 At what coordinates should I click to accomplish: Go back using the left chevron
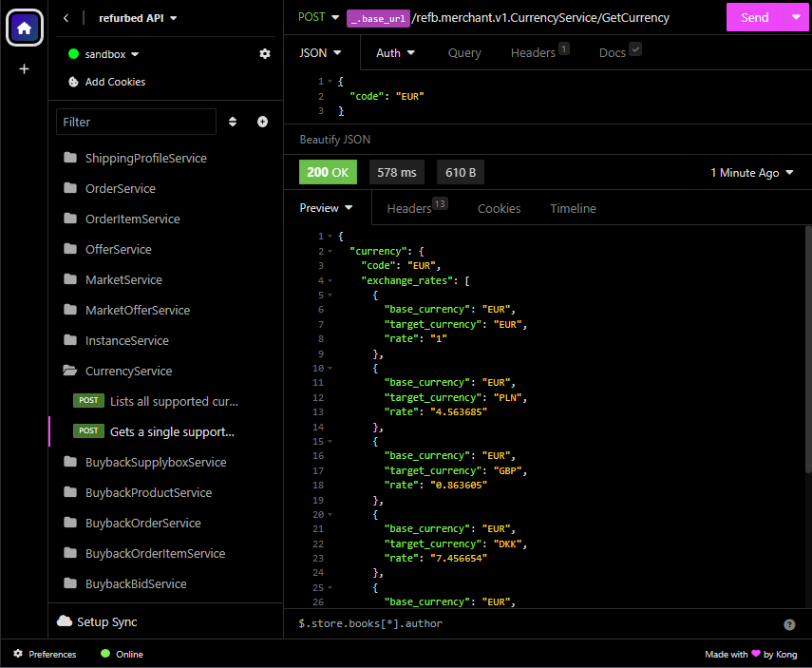click(x=66, y=18)
